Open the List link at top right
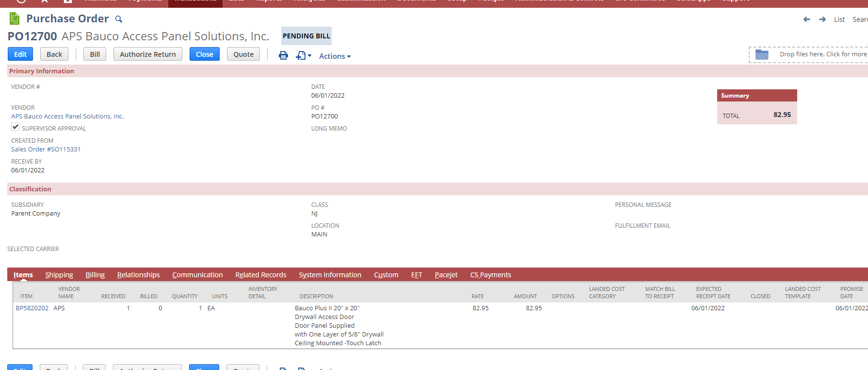The width and height of the screenshot is (868, 370). tap(839, 19)
